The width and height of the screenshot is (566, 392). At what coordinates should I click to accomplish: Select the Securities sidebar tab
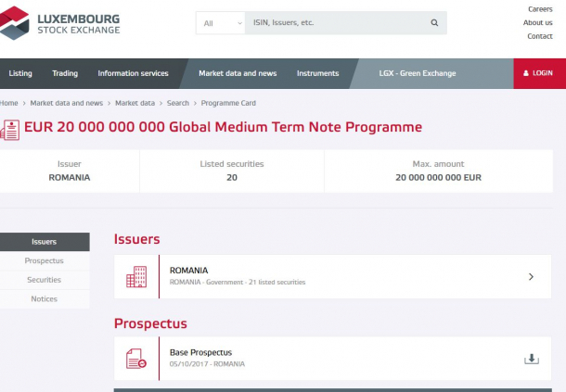click(x=44, y=280)
